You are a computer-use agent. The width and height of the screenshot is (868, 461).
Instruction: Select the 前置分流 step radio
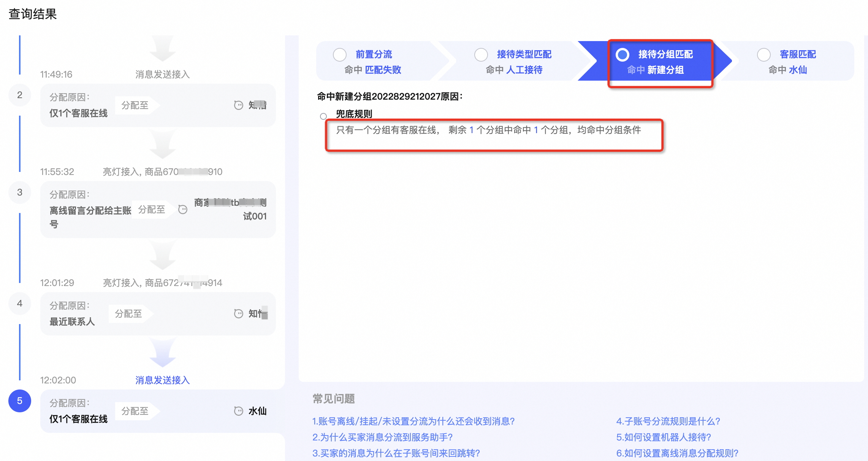(x=340, y=55)
